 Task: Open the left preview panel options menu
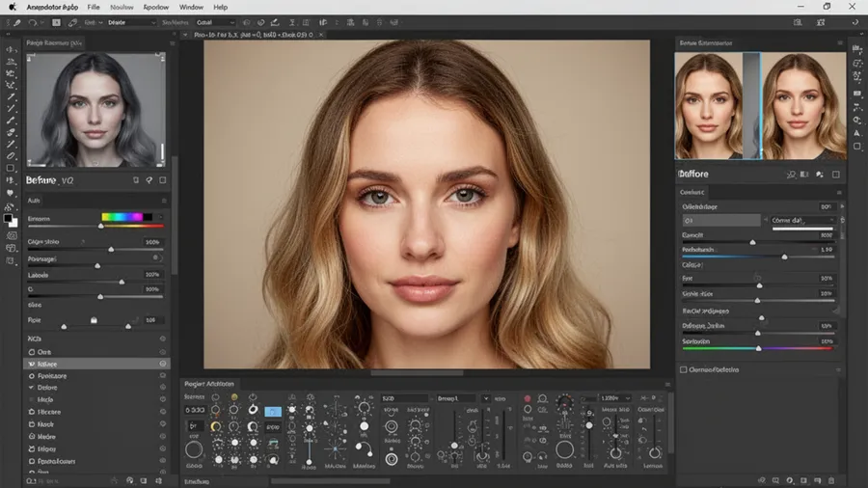[x=172, y=42]
